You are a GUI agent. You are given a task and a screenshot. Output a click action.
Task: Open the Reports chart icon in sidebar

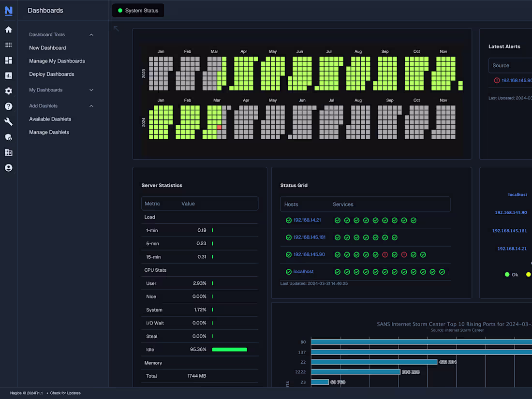pyautogui.click(x=8, y=75)
